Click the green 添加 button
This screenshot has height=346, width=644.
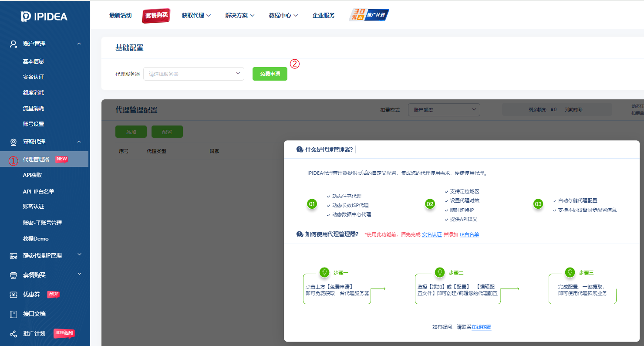click(x=131, y=132)
